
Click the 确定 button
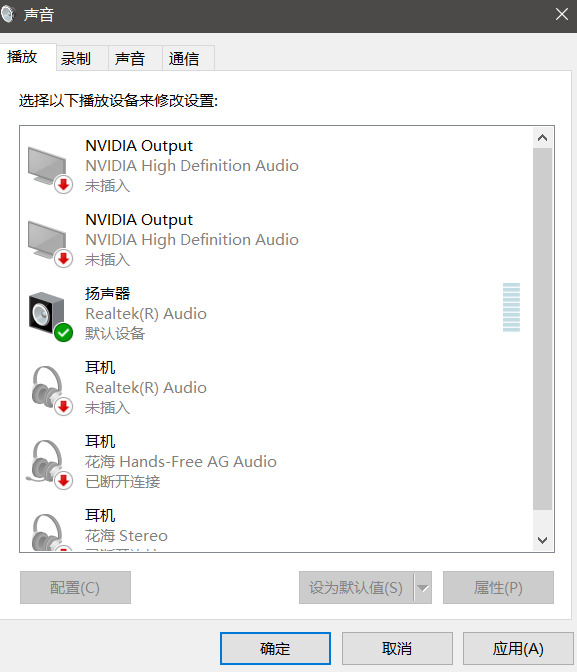(x=275, y=648)
